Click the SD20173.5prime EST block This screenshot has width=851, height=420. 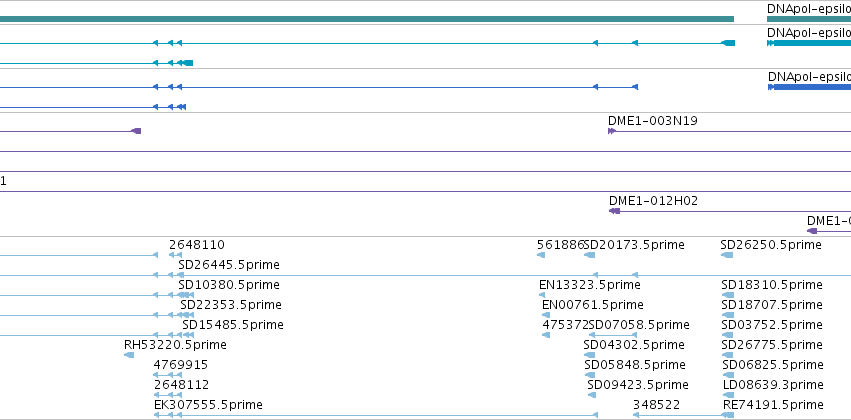590,255
